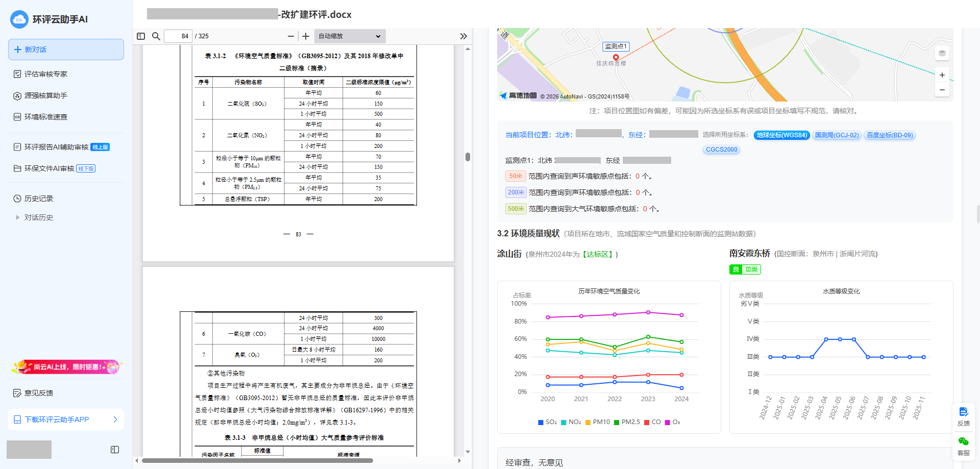Zoom in the document with plus icon
Image resolution: width=980 pixels, height=469 pixels.
306,36
